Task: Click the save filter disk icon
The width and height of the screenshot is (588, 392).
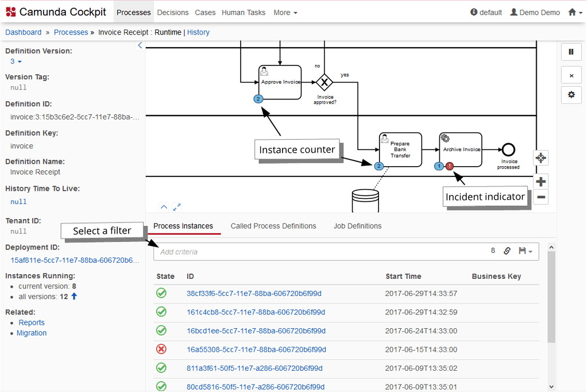Action: [x=523, y=251]
